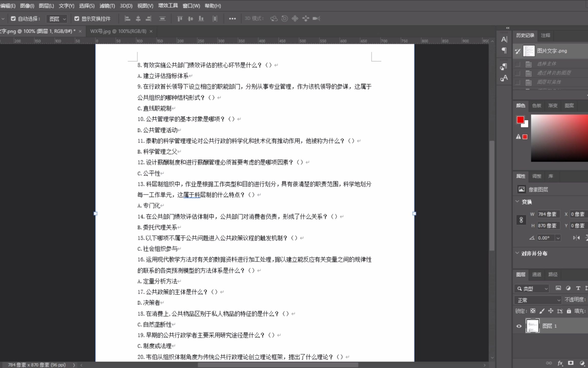This screenshot has width=588, height=368.
Task: Click the distribute horizontally icon
Action: pyautogui.click(x=215, y=19)
